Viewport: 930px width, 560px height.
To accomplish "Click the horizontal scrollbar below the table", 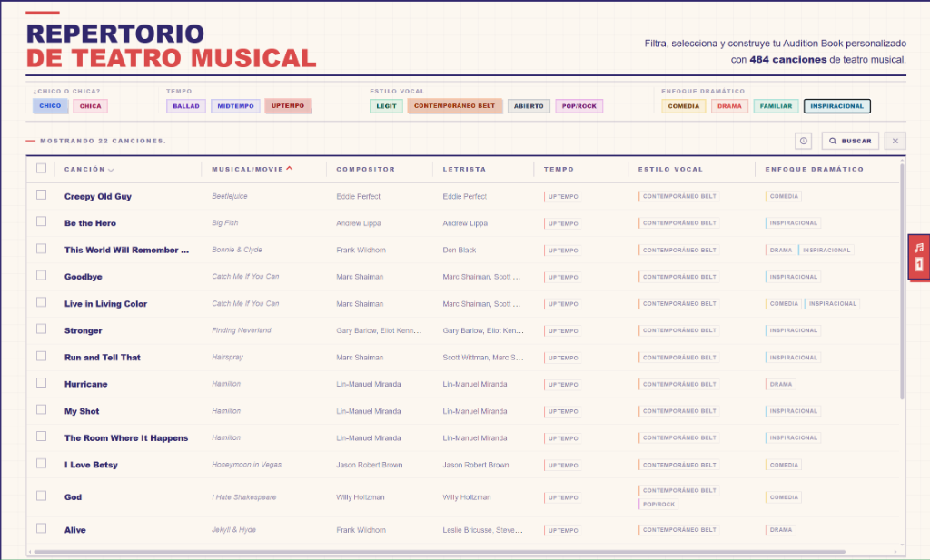I will pos(439,553).
